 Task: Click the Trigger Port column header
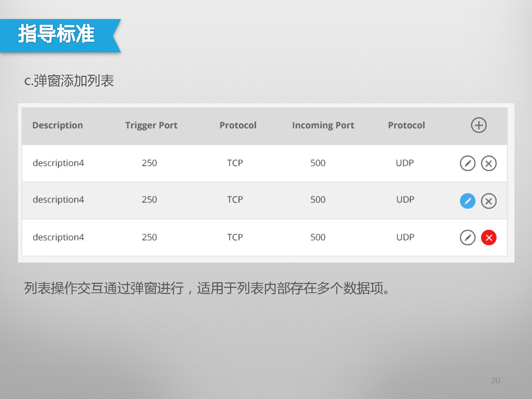click(x=151, y=125)
